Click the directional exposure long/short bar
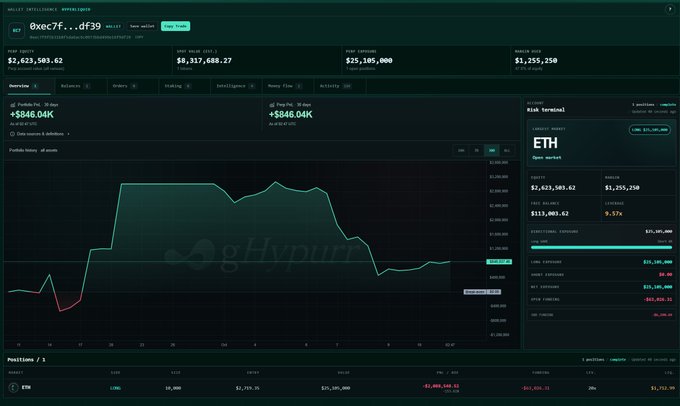 pos(601,247)
